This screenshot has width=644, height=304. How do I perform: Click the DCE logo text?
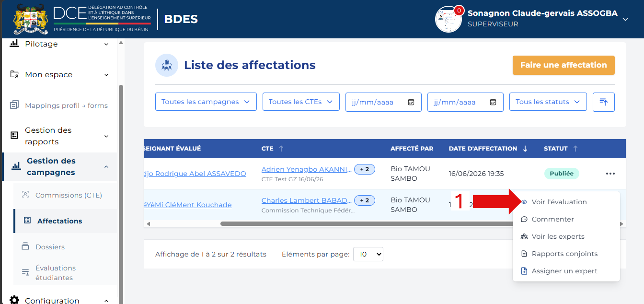69,13
